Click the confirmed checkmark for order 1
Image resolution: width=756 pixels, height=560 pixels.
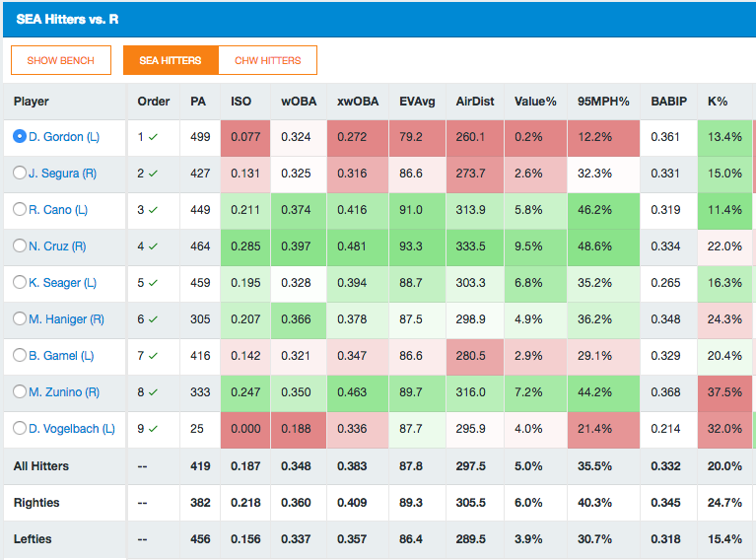[x=154, y=137]
